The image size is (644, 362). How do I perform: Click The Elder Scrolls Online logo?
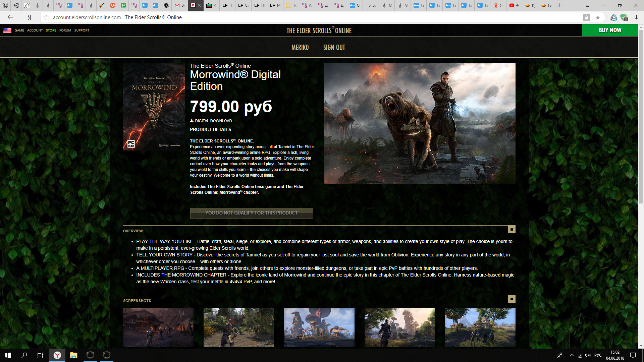pyautogui.click(x=319, y=31)
